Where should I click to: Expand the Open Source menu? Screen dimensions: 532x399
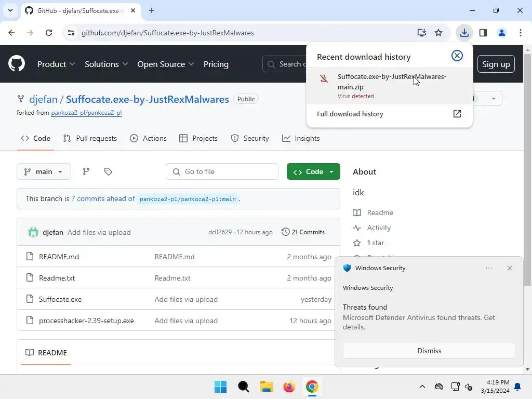(166, 64)
